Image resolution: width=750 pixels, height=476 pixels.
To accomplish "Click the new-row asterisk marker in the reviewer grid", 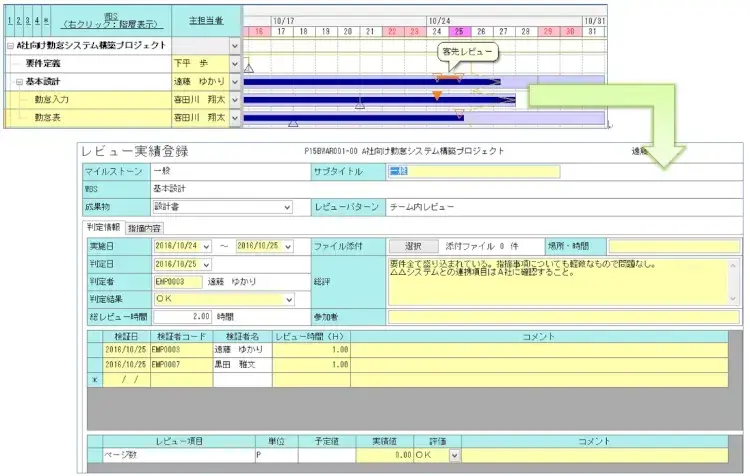I will click(x=94, y=380).
